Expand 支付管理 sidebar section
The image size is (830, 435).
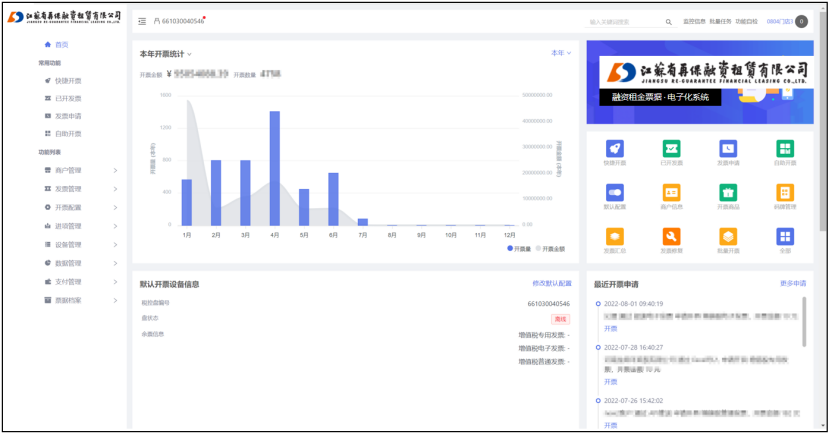coord(80,282)
